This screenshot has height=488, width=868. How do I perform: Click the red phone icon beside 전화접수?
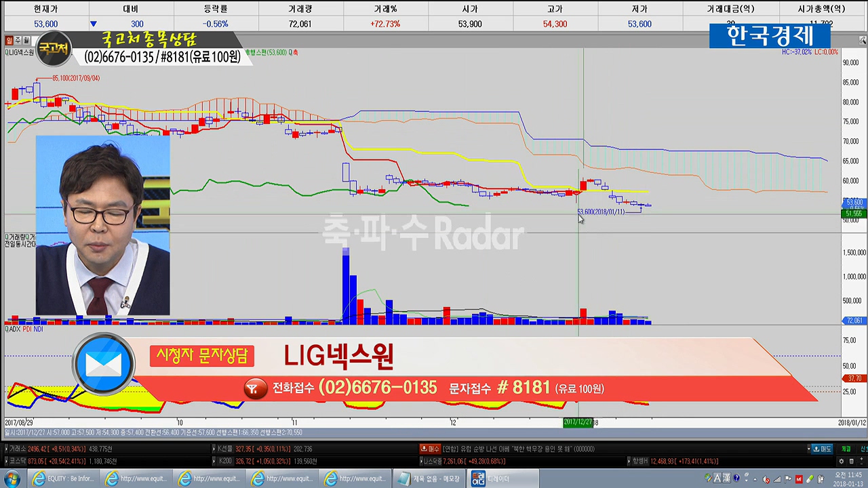255,388
